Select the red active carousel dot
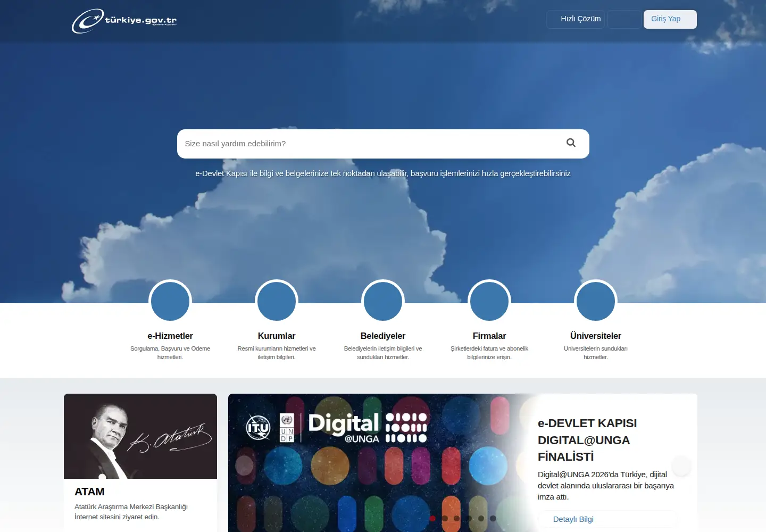This screenshot has width=766, height=532. click(432, 518)
